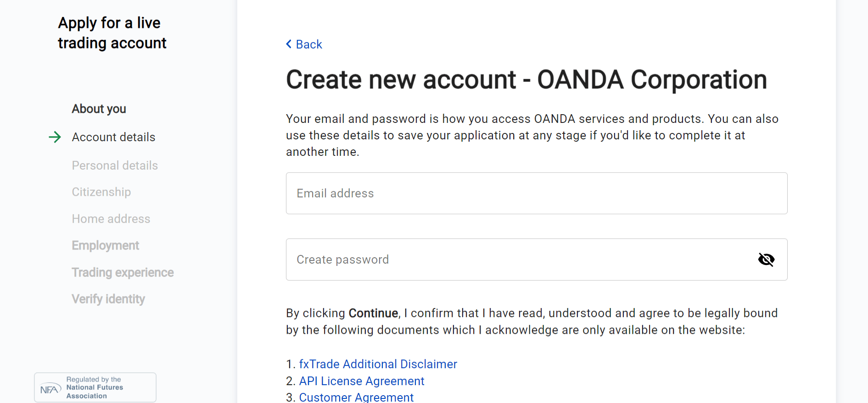Select the About you step

coord(99,109)
